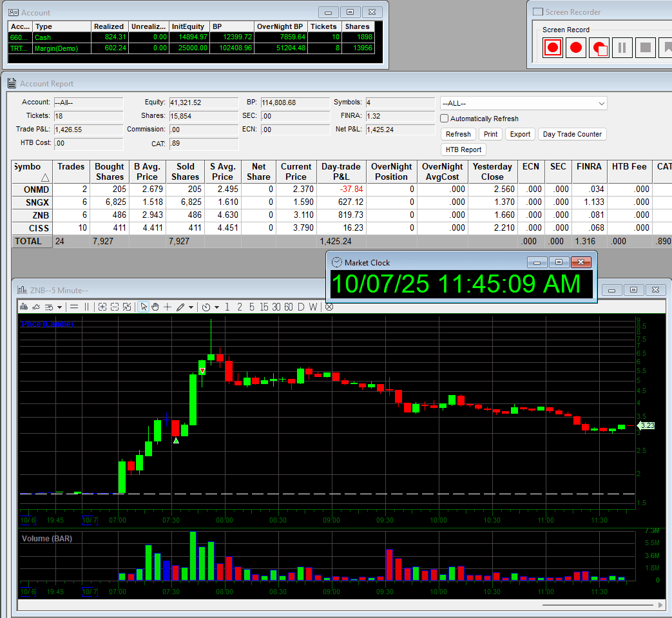
Task: Click the Net P&L field 1,425.24
Action: click(400, 130)
